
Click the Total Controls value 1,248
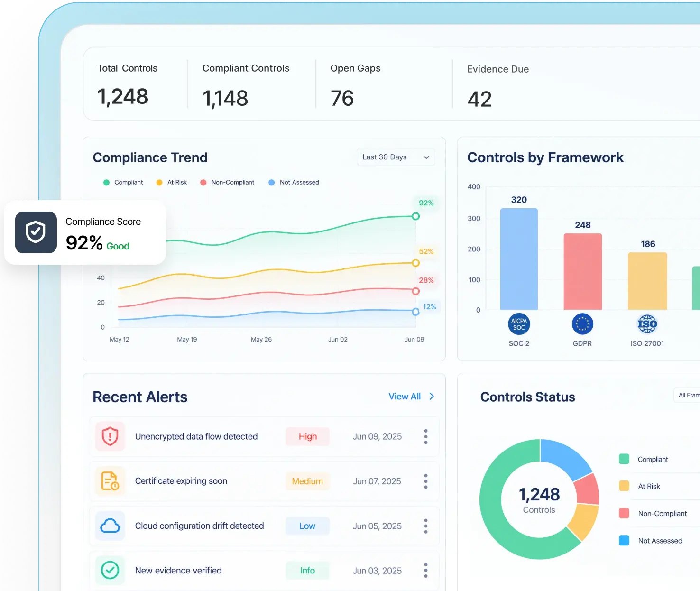(123, 97)
